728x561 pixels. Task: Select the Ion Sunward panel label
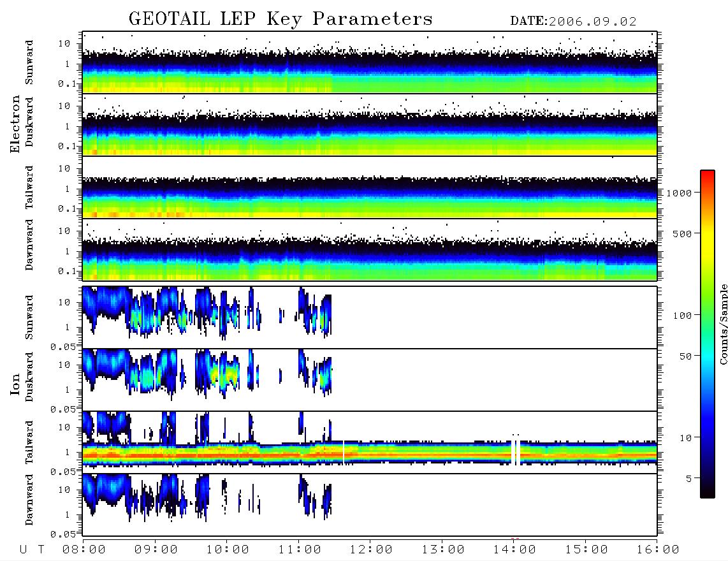[29, 317]
